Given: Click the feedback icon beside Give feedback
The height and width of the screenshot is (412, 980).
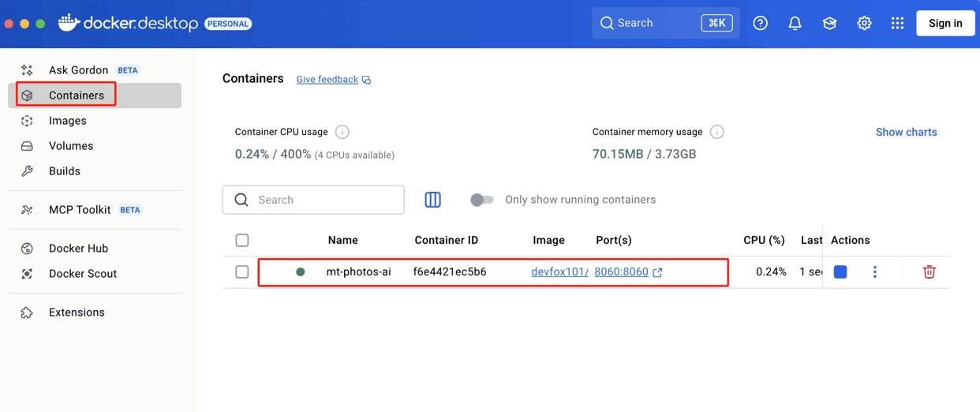Looking at the screenshot, I should (366, 80).
